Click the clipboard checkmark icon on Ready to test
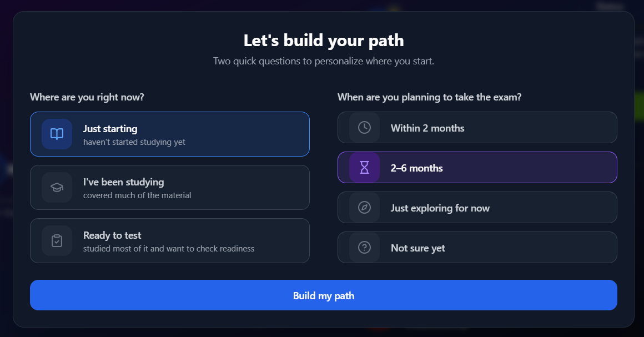This screenshot has width=644, height=337. tap(56, 240)
